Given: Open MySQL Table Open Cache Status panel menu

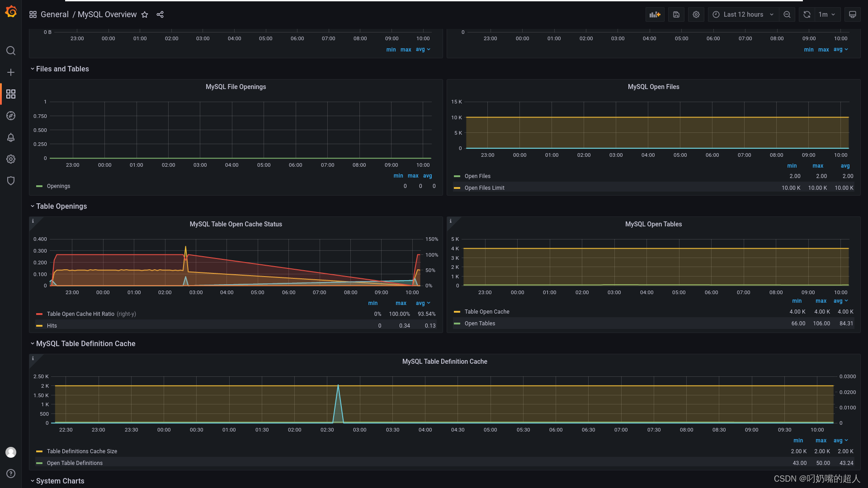Looking at the screenshot, I should click(x=236, y=224).
